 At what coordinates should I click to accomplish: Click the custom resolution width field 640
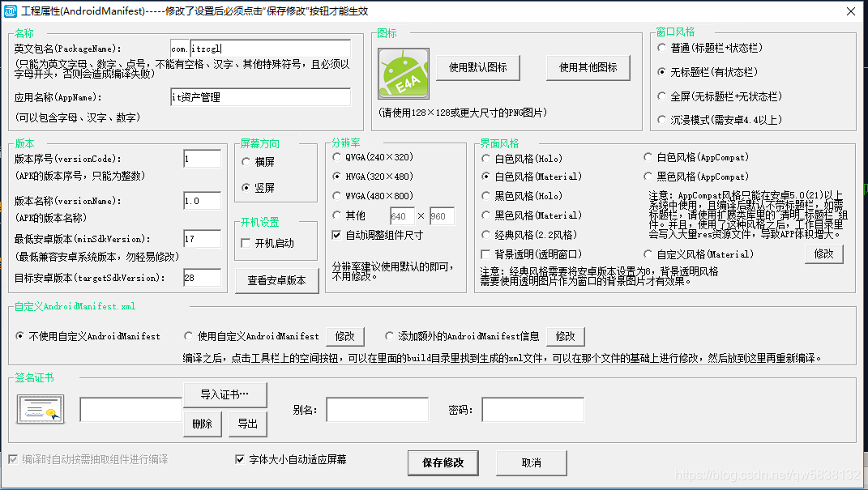(402, 216)
